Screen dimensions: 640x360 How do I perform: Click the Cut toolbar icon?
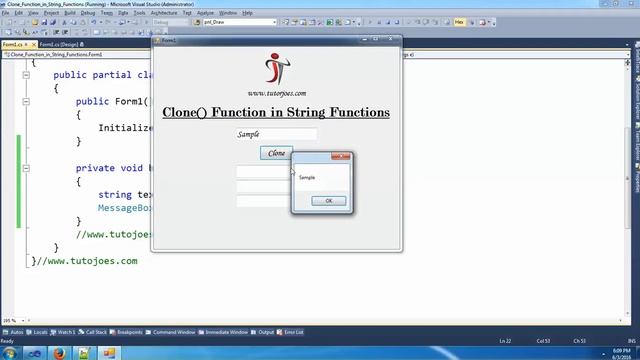(64, 22)
